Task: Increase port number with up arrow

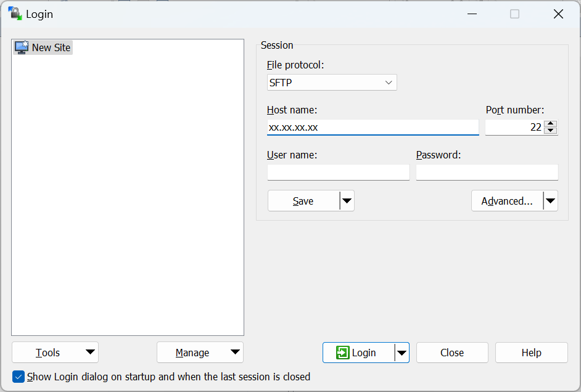Action: click(x=551, y=124)
